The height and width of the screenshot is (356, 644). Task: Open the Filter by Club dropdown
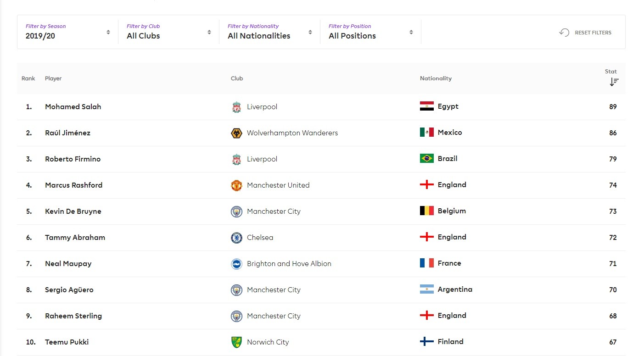pos(168,32)
